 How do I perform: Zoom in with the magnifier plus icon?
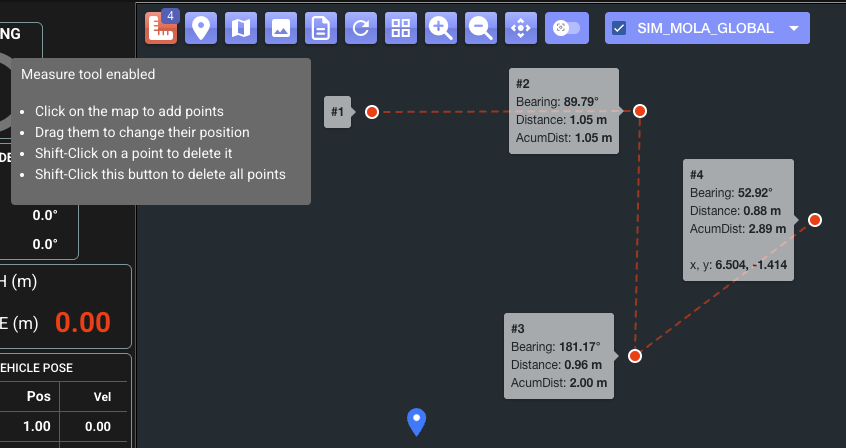tap(441, 28)
